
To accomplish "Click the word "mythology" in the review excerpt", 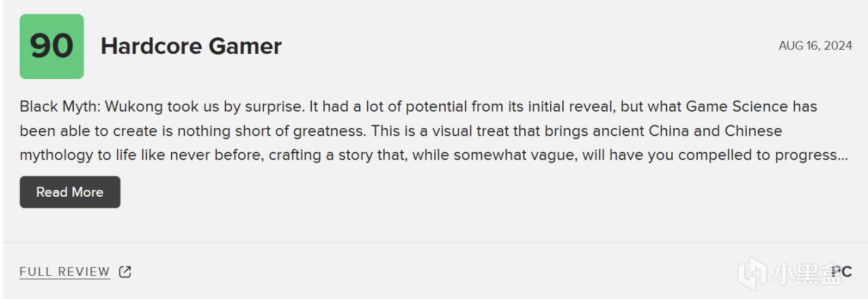I will [x=56, y=155].
